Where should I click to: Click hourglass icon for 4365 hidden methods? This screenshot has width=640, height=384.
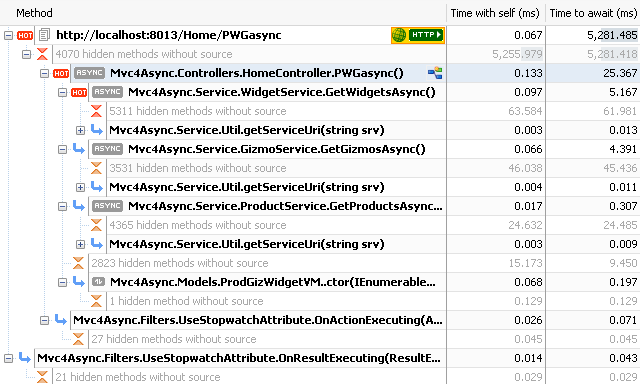pos(96,225)
